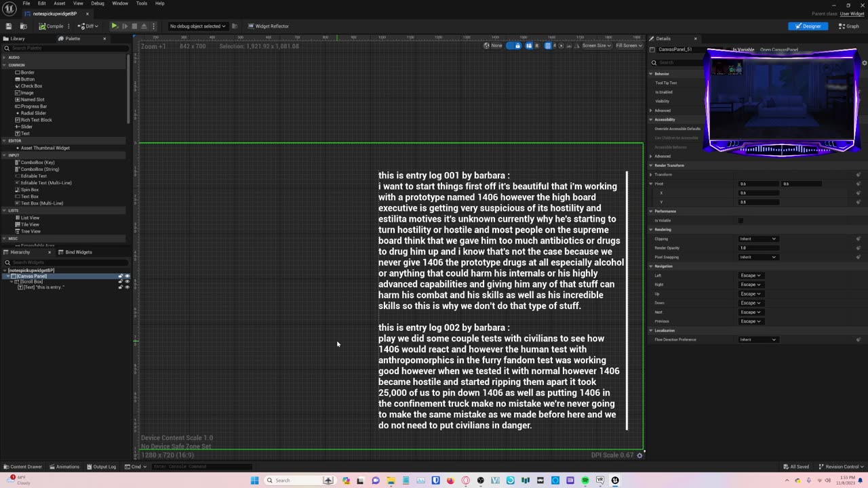
Task: Open the Debug menu
Action: tap(98, 3)
